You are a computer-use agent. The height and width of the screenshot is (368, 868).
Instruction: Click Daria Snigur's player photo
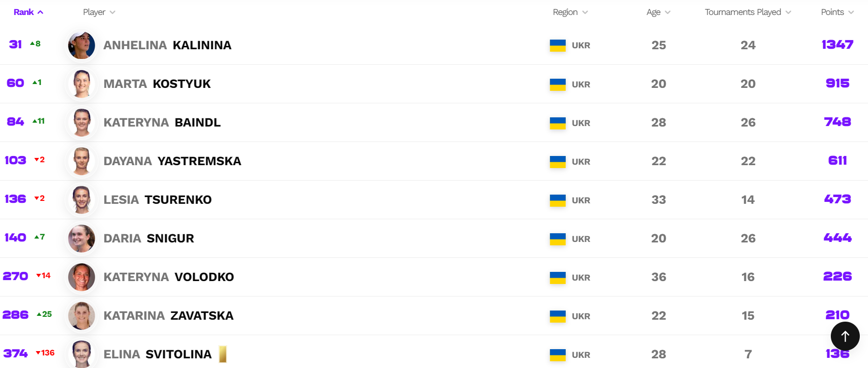(82, 239)
